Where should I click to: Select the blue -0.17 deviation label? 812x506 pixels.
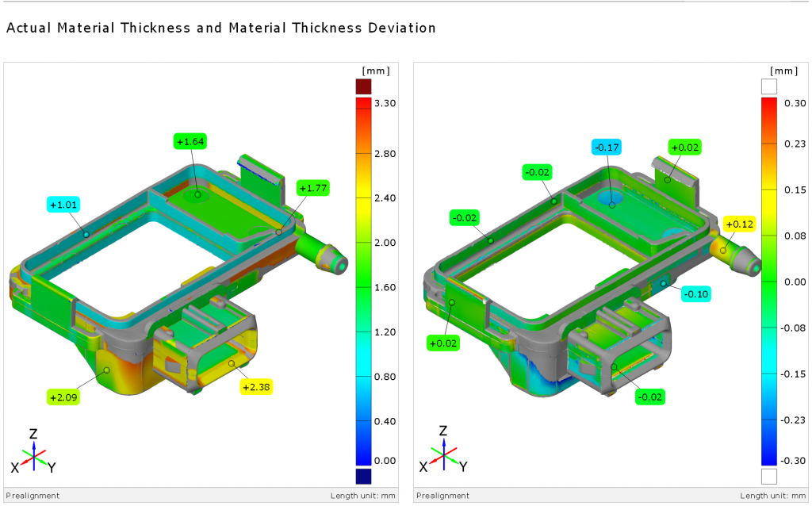tap(607, 147)
